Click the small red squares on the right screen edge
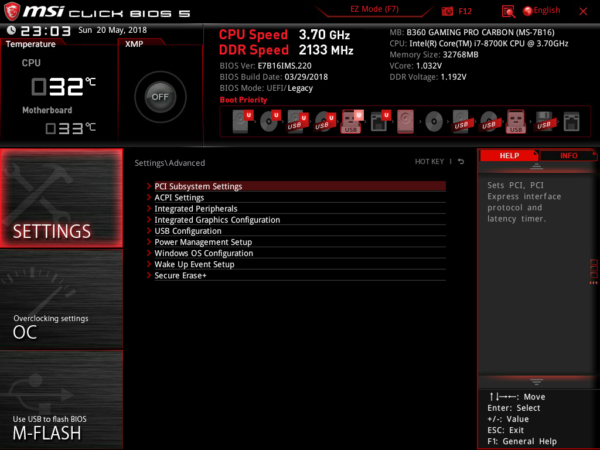 pyautogui.click(x=593, y=272)
